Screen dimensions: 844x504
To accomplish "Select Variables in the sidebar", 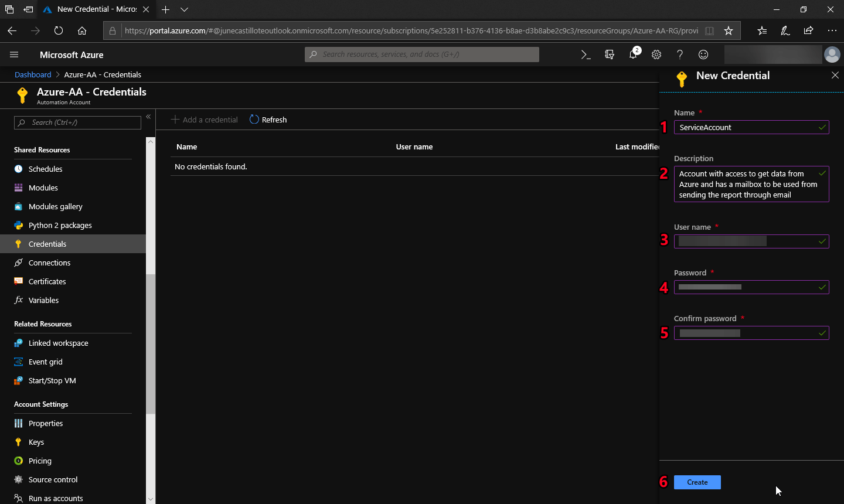I will tap(43, 300).
